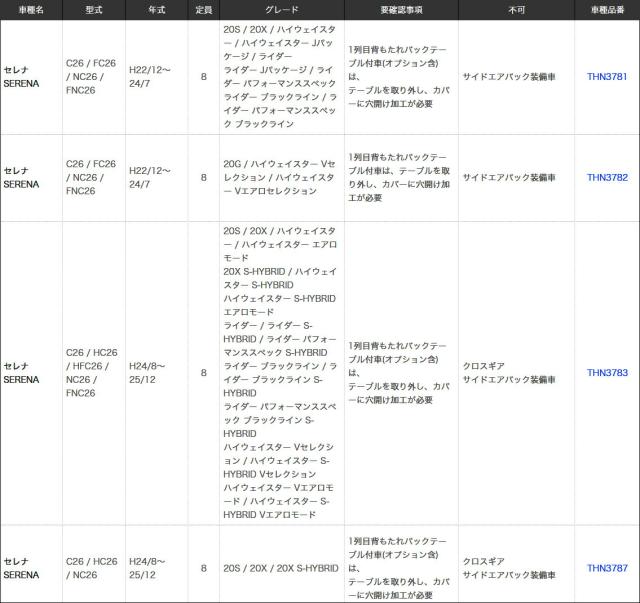Select model code cell C26 / HC26 / HFC26
Image resolution: width=640 pixels, height=603 pixels.
click(92, 373)
